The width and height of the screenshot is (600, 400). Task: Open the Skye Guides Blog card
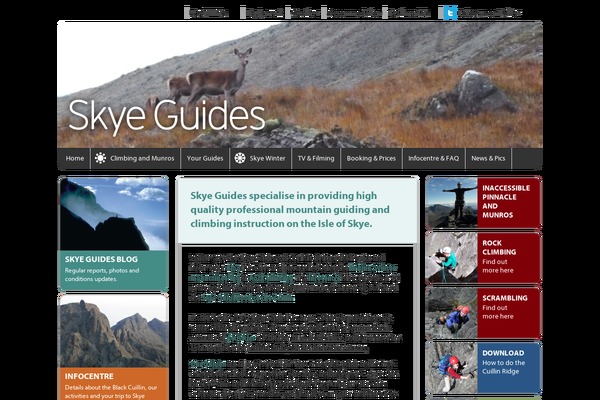click(113, 234)
